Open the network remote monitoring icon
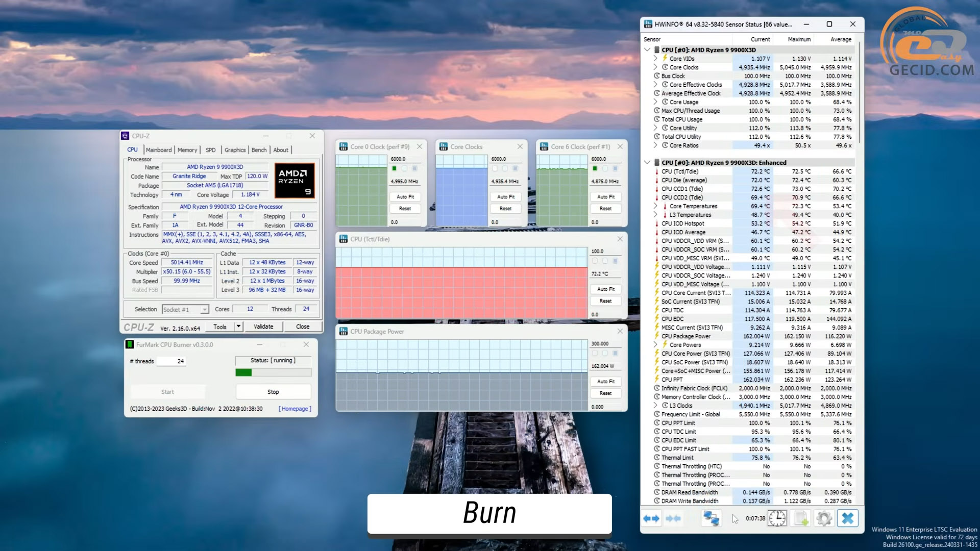The height and width of the screenshot is (551, 980). [711, 518]
